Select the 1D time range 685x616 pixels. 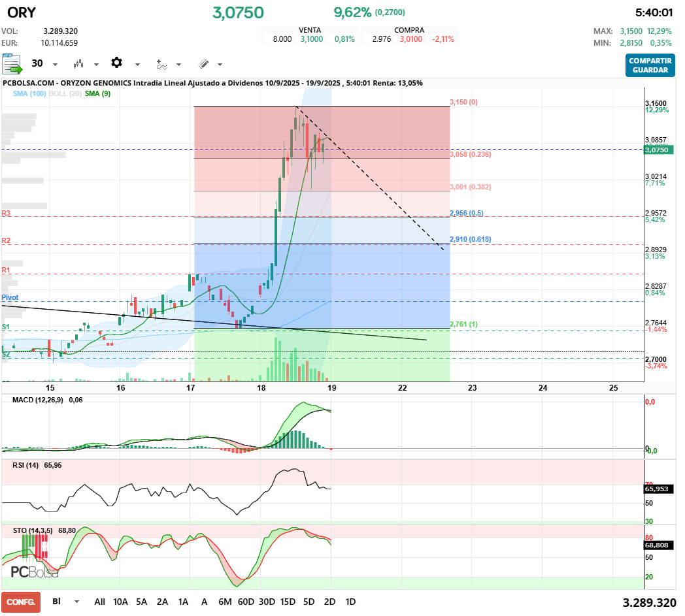click(350, 602)
